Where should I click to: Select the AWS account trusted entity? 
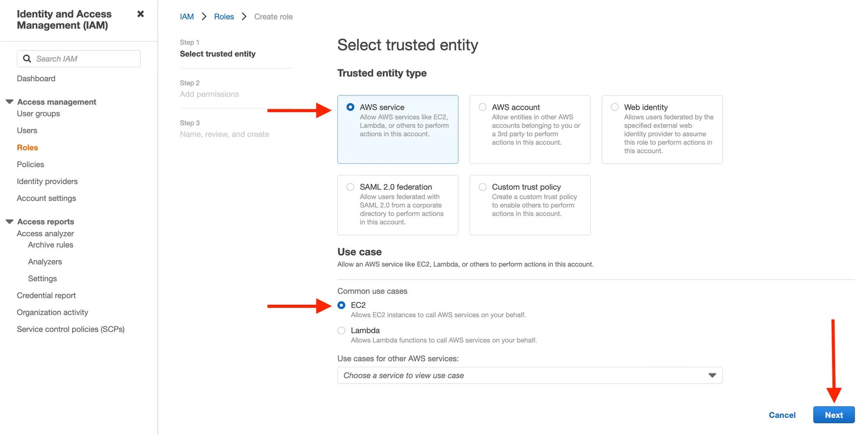pyautogui.click(x=483, y=107)
